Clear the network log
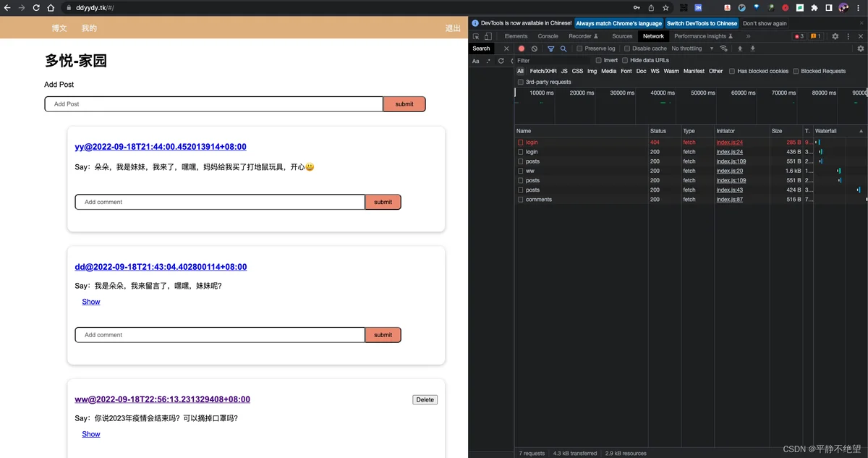This screenshot has width=868, height=458. [x=535, y=48]
